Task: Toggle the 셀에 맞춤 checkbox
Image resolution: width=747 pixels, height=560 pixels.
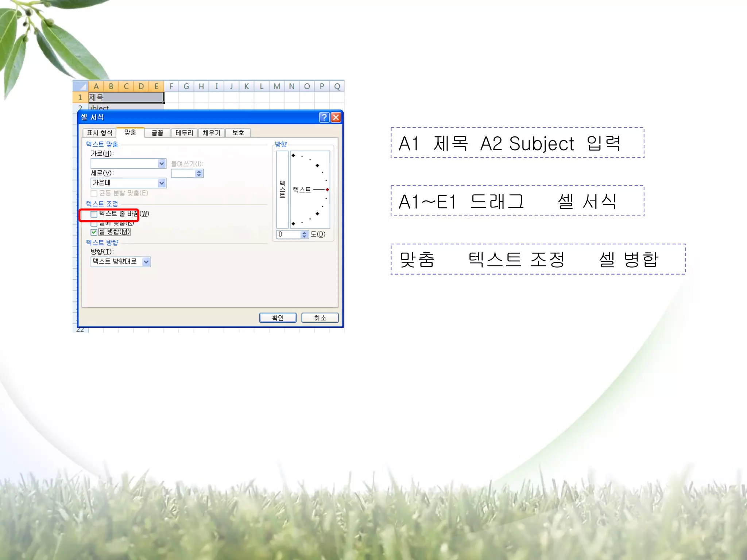Action: coord(94,223)
